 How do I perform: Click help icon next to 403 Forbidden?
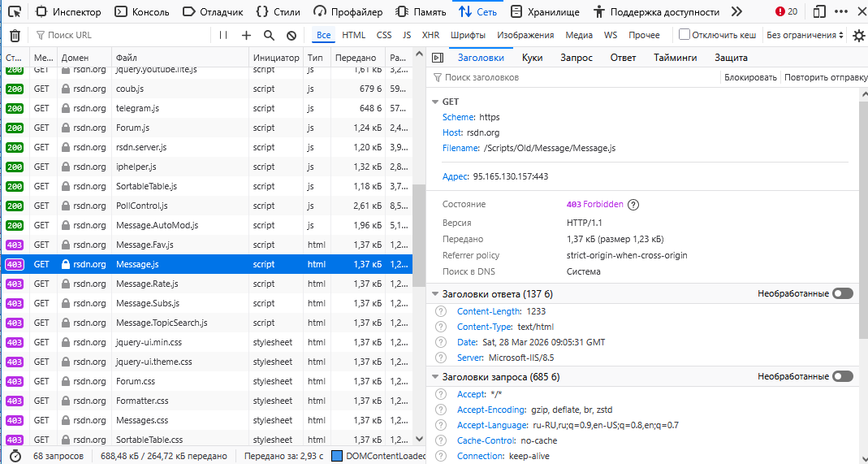[633, 205]
